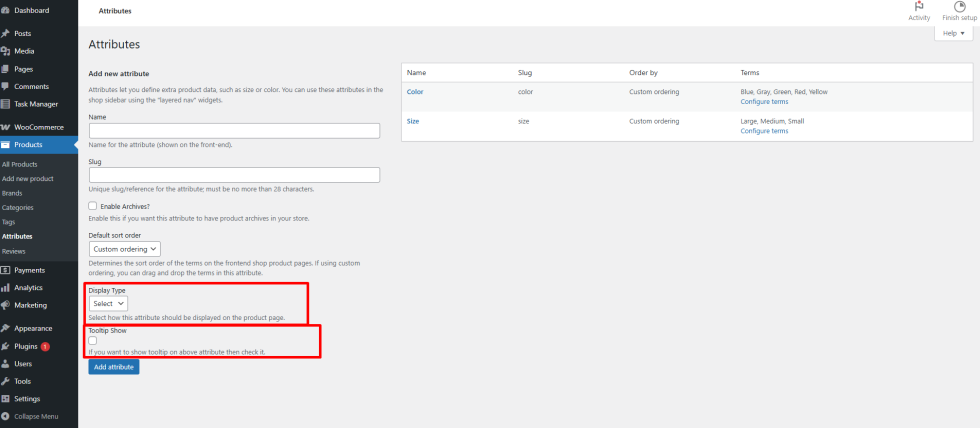Click 'Large, Medium, Small' terms text
The width and height of the screenshot is (980, 428).
coord(772,121)
